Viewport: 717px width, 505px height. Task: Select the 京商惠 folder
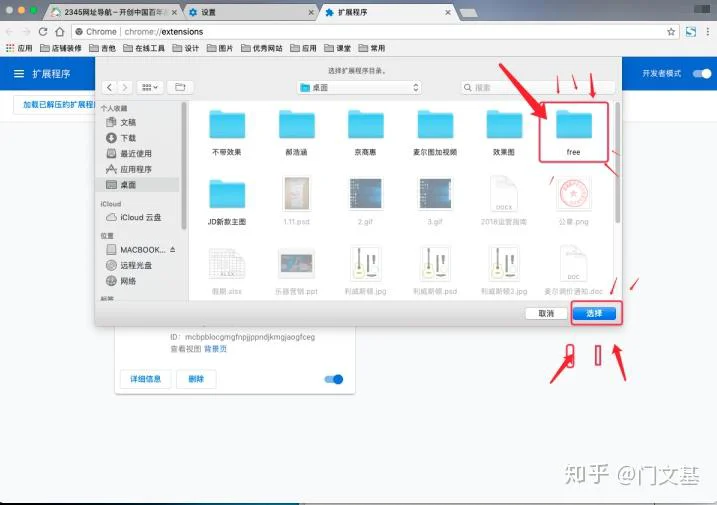coord(365,126)
